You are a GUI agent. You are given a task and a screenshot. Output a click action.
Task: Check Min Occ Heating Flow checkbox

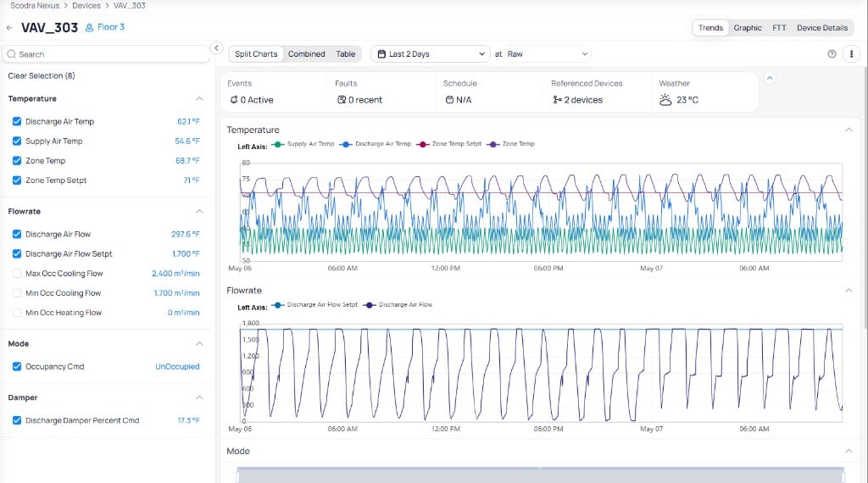(x=17, y=313)
